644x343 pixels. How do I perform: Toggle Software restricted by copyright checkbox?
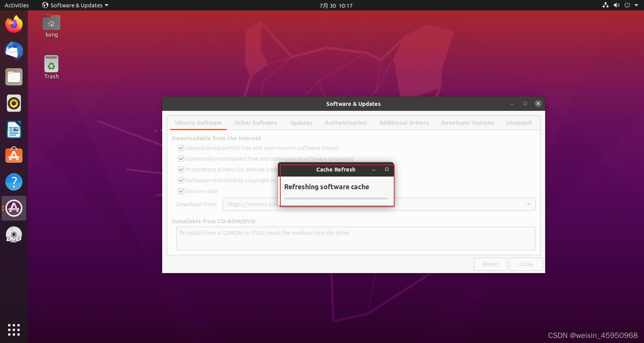(x=181, y=180)
